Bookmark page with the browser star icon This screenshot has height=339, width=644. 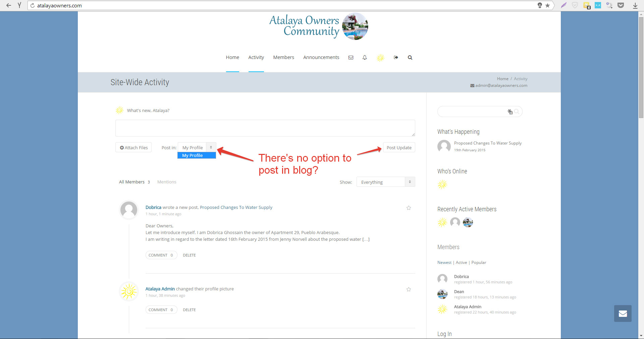tap(547, 5)
